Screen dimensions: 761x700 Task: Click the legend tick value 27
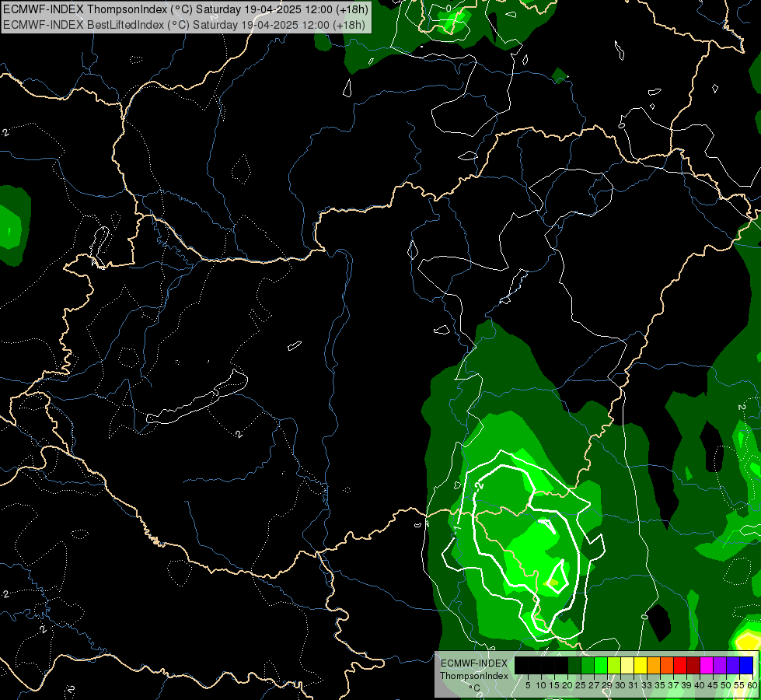click(x=595, y=685)
